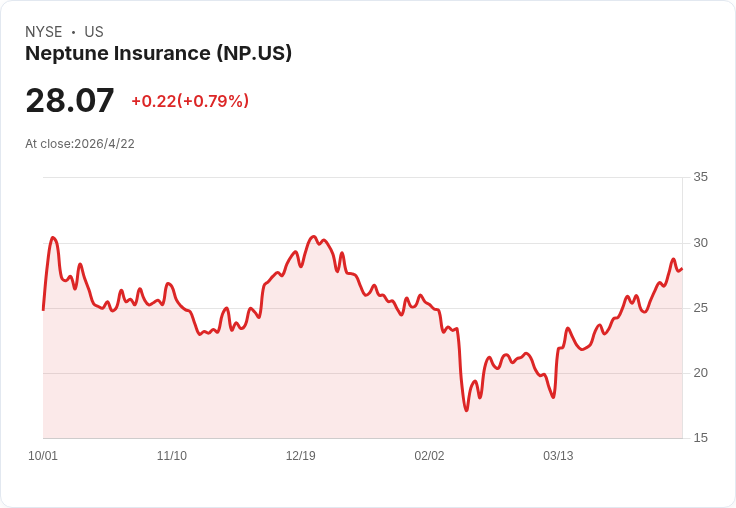Click the 25 price axis label
Image resolution: width=736 pixels, height=508 pixels.
coord(700,308)
